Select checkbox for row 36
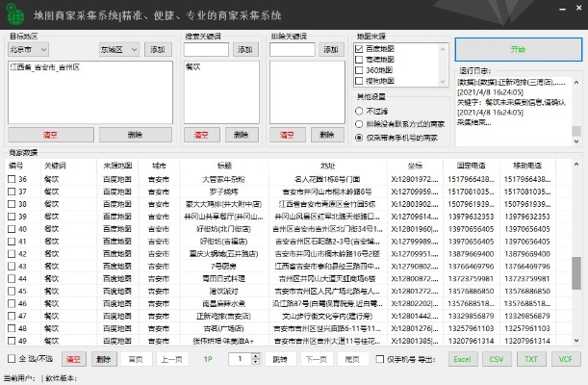 [13, 179]
